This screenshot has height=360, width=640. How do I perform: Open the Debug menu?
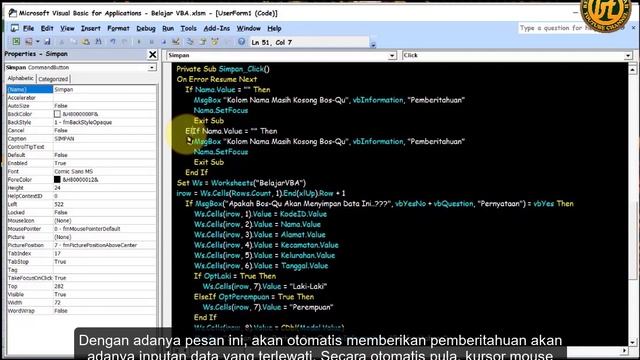(x=146, y=28)
